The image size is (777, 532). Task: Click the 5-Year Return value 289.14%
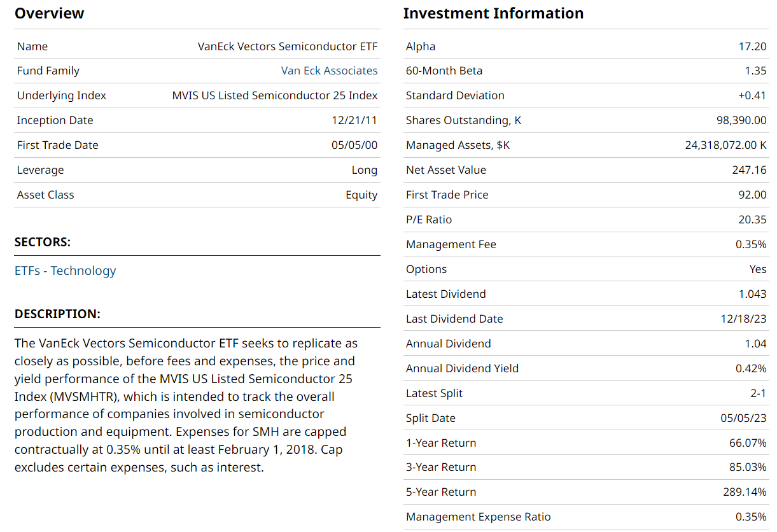click(x=745, y=492)
